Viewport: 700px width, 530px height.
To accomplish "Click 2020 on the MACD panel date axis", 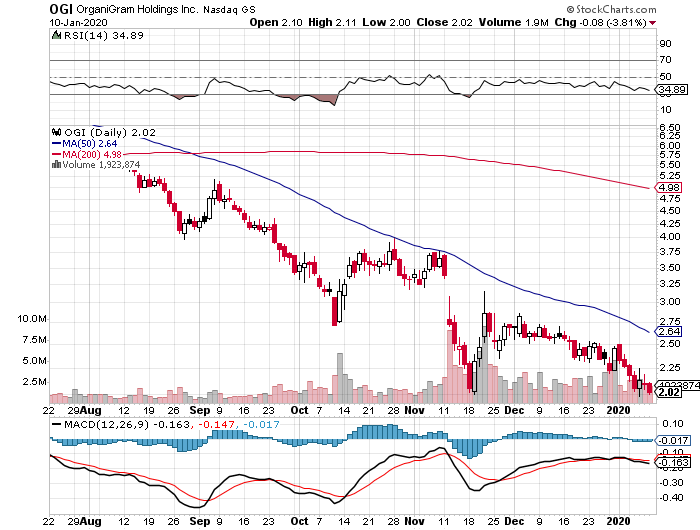I will [x=618, y=521].
